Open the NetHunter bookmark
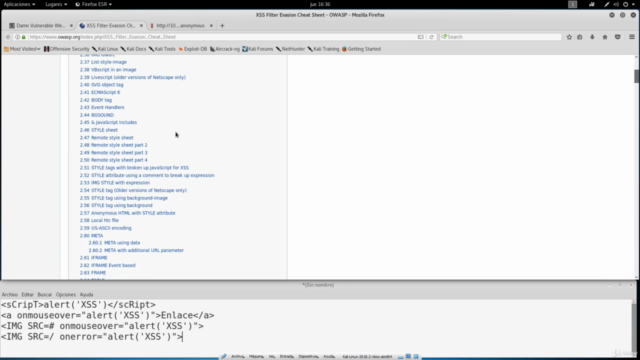Image resolution: width=640 pixels, height=360 pixels. coord(290,49)
